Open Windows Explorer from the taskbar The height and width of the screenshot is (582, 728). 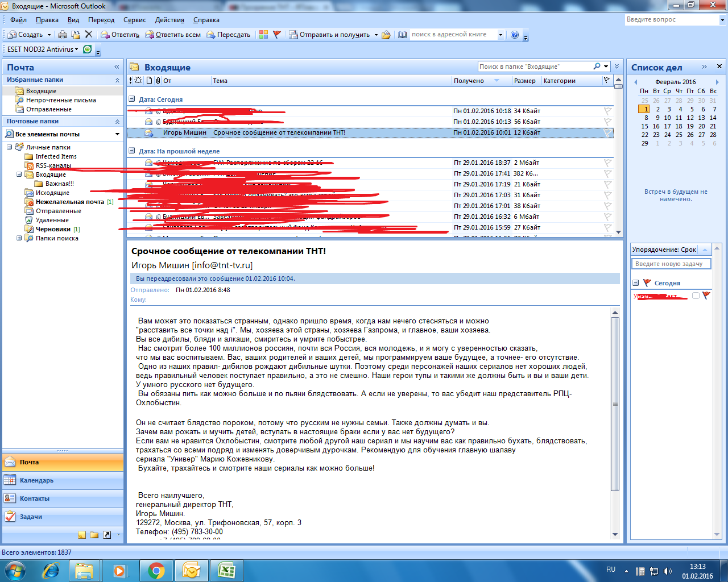84,570
